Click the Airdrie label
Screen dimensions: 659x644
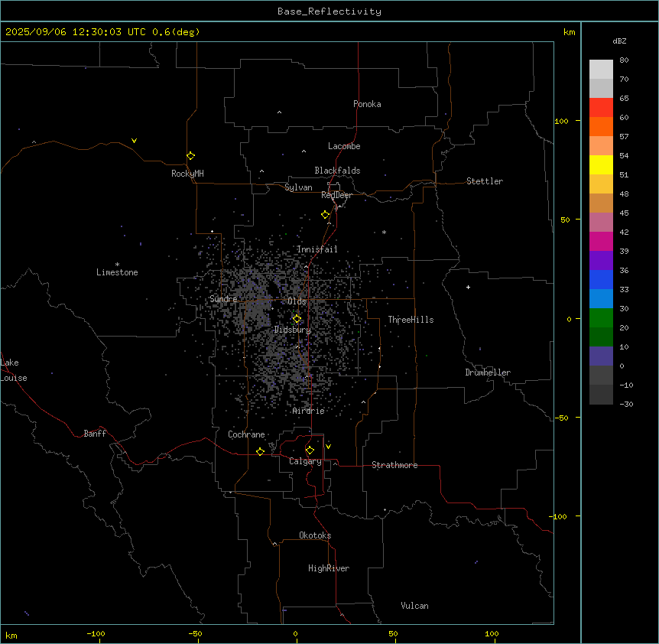309,411
